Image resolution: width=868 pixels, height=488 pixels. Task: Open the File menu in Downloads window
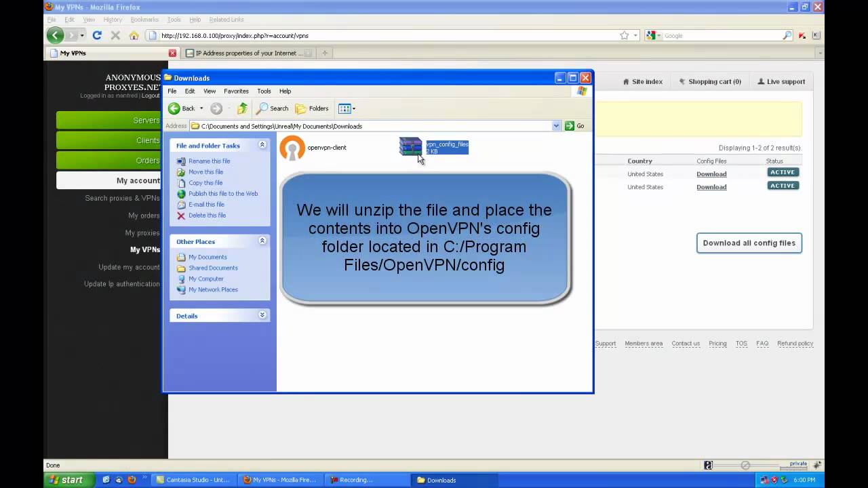[172, 91]
